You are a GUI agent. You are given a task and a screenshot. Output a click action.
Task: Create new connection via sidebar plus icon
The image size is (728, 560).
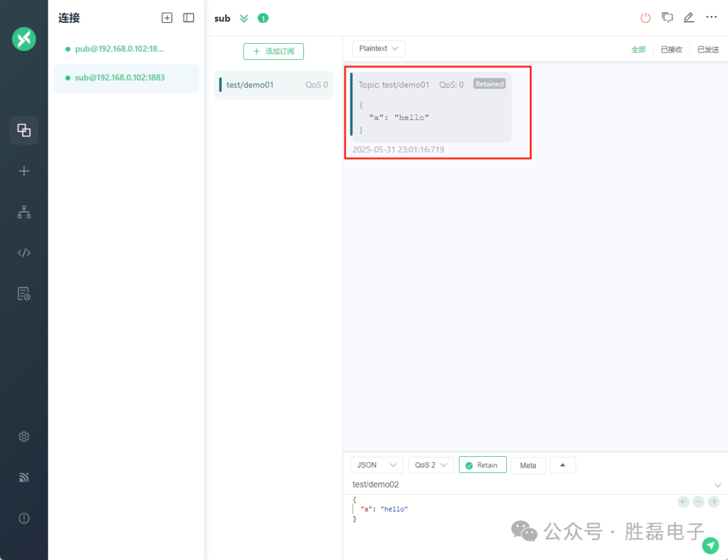pyautogui.click(x=24, y=171)
